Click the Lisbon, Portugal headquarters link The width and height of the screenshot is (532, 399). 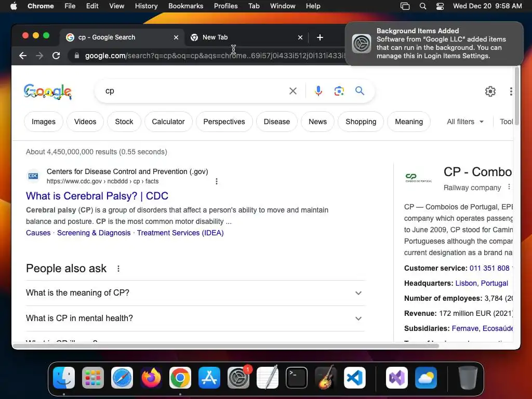[482, 283]
